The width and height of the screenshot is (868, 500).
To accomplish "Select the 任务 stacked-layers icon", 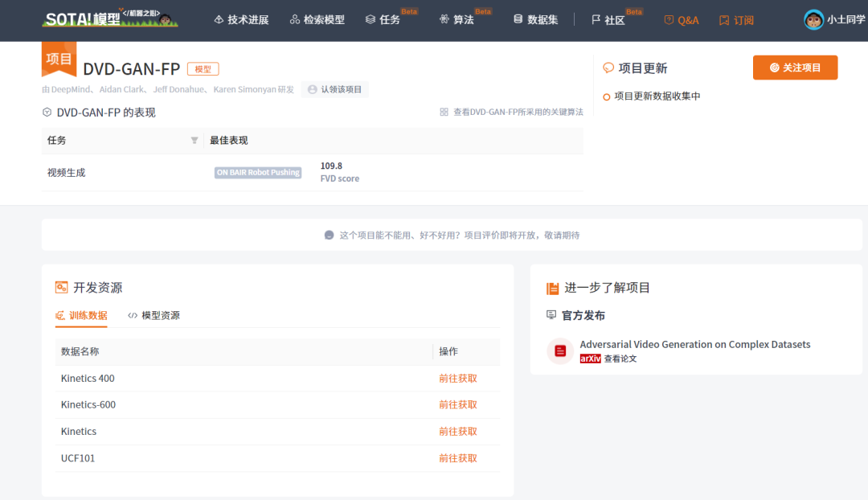I will click(x=370, y=20).
